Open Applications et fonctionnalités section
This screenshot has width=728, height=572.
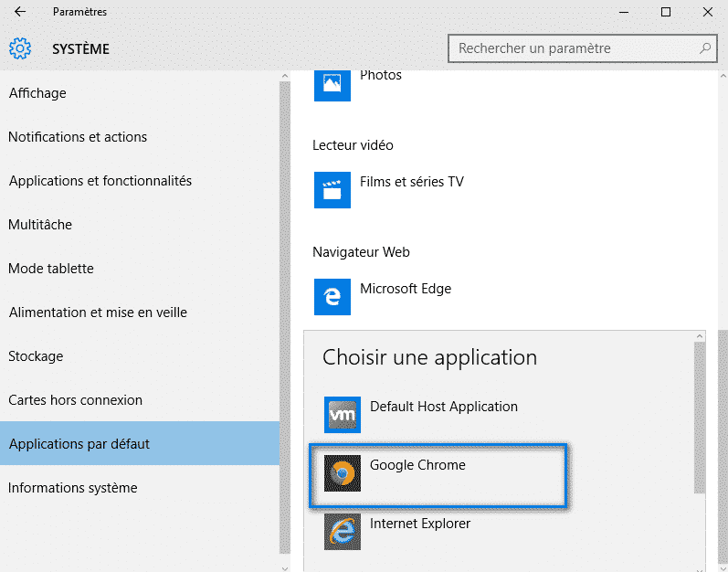(100, 181)
